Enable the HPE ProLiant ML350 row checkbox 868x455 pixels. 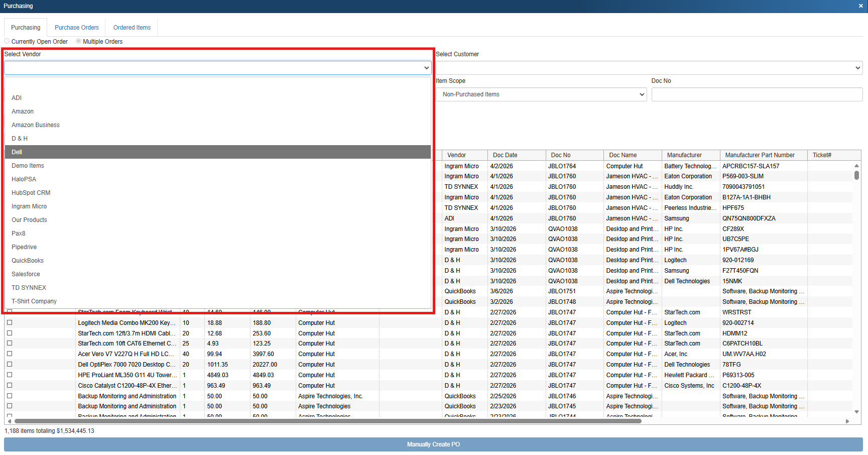point(10,375)
